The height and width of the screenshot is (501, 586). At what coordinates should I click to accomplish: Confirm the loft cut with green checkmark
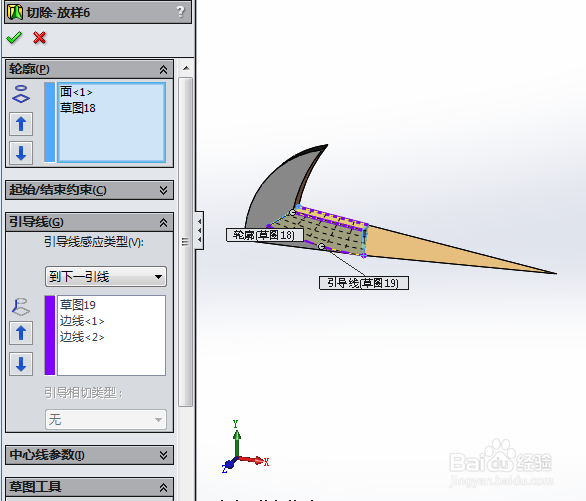(14, 38)
